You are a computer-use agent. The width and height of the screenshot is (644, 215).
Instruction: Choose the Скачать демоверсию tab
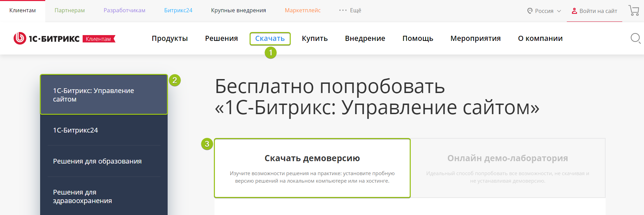(x=312, y=168)
